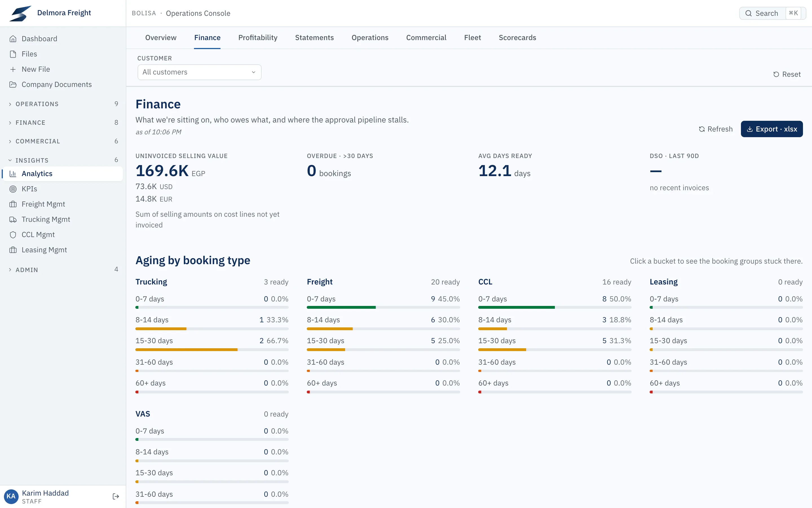This screenshot has width=812, height=508.
Task: Click the magnifier icon in Search
Action: coord(748,13)
